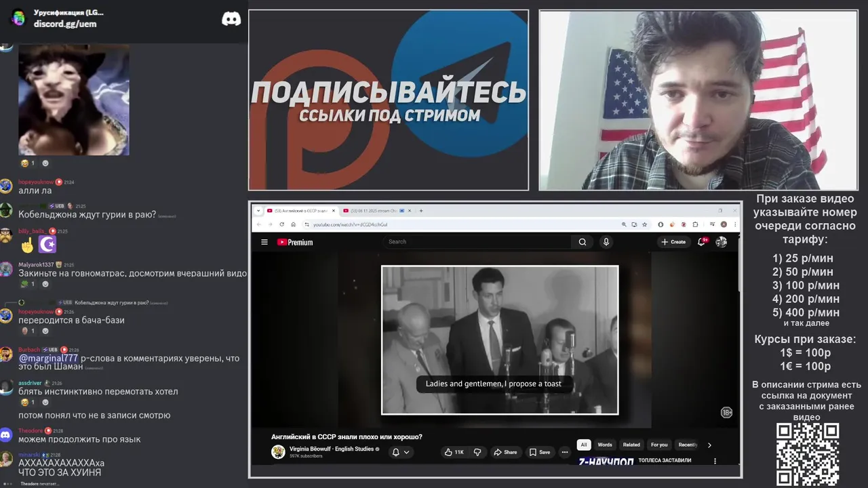
Task: Open the extensions puzzle-piece menu
Action: 696,224
